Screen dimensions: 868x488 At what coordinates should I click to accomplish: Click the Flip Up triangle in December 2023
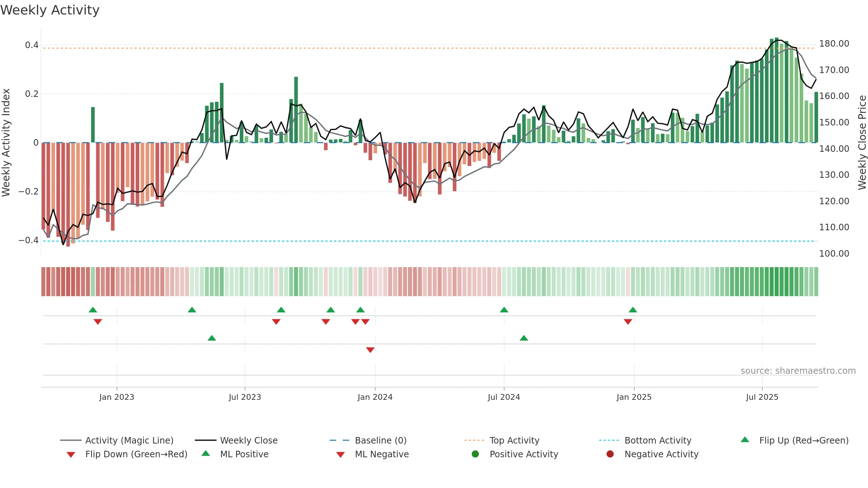(x=361, y=310)
